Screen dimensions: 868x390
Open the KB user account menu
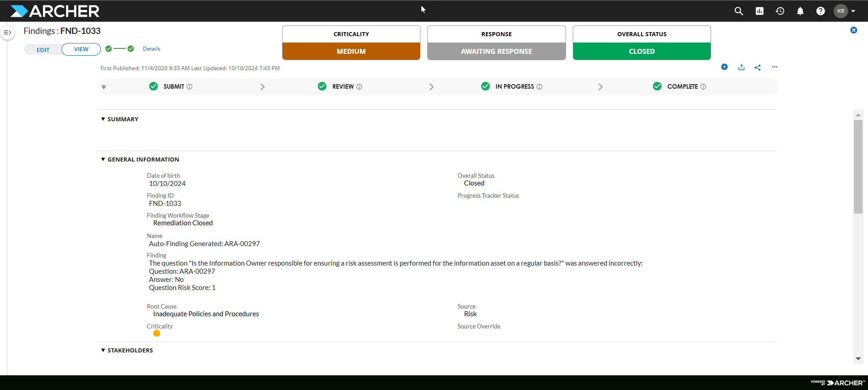click(844, 11)
